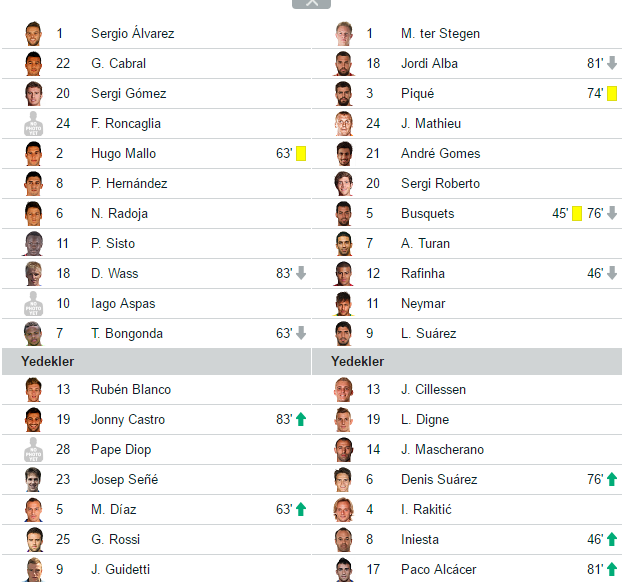Click Piqué's yellow card icon

coord(612,94)
